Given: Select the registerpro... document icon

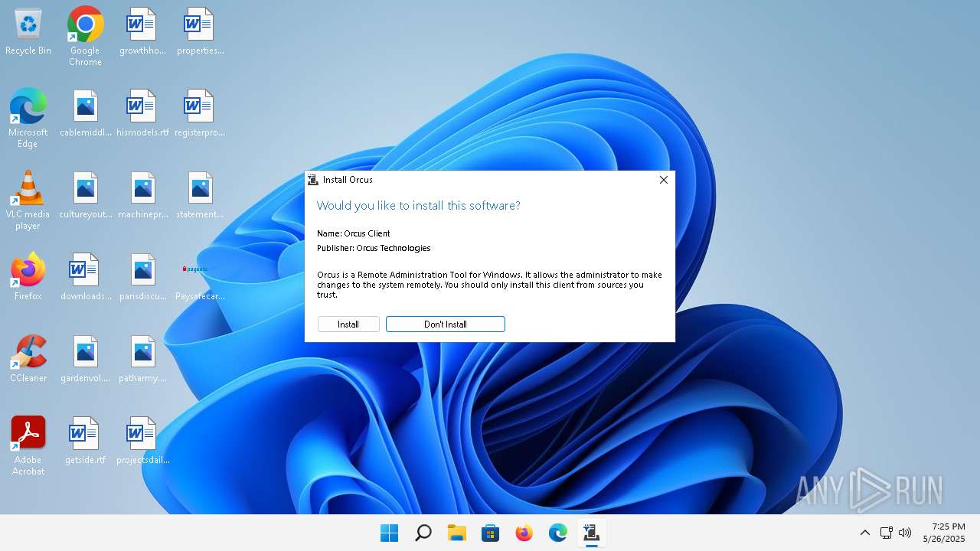Looking at the screenshot, I should [x=200, y=114].
